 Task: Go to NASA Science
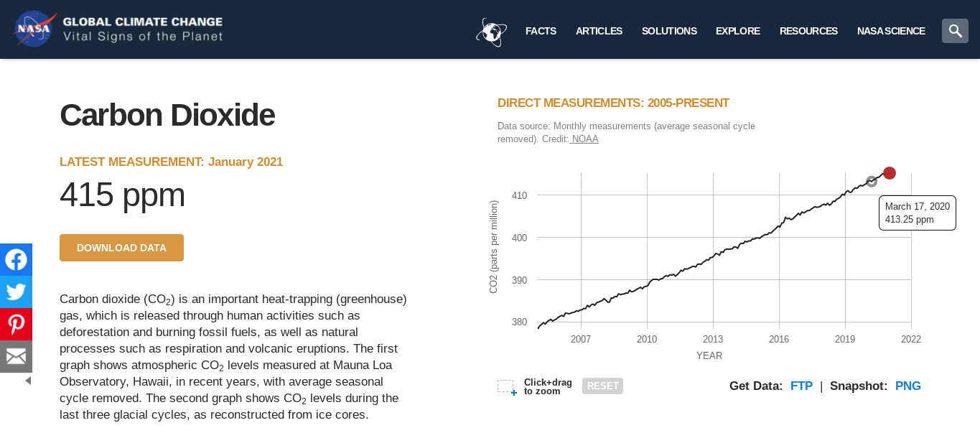point(891,31)
